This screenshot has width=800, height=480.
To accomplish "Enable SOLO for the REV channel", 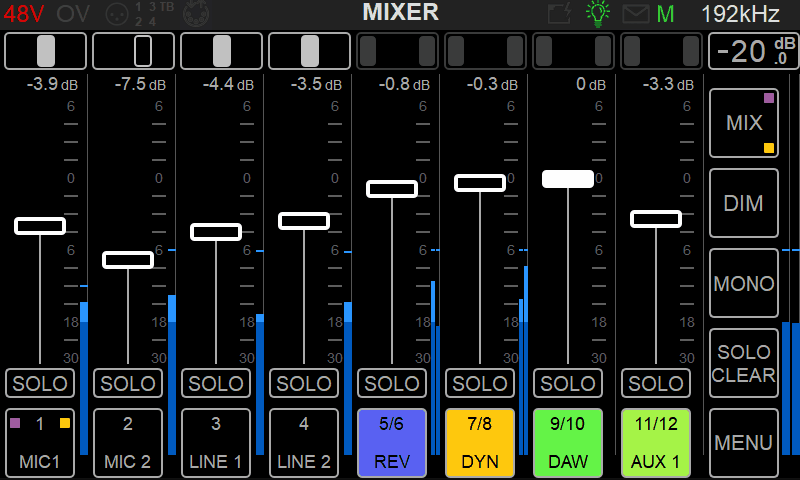I will [x=392, y=383].
